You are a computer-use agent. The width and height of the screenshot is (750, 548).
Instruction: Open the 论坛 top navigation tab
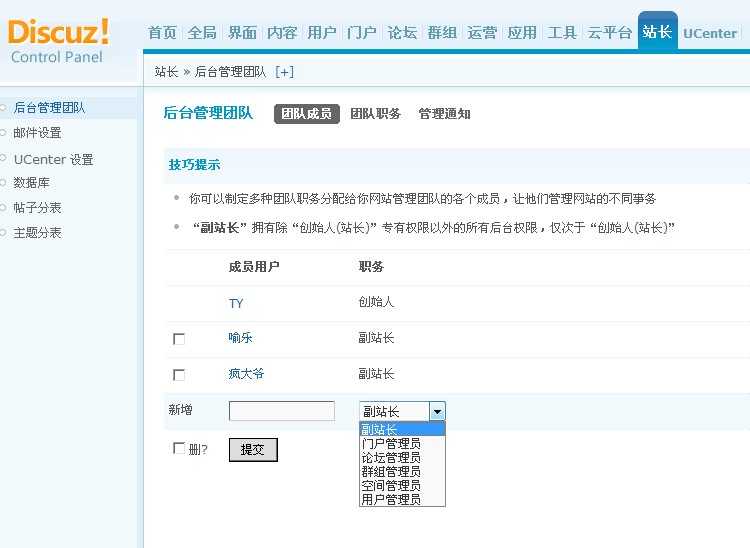402,33
